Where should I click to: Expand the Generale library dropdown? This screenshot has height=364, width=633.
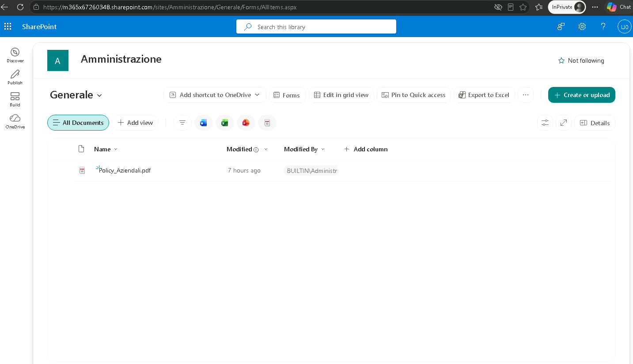coord(99,95)
